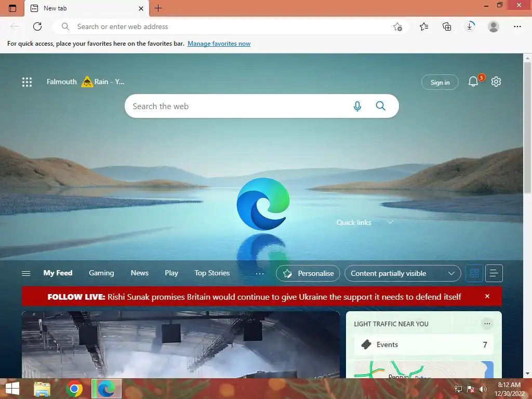Switch feed to list view

point(494,273)
